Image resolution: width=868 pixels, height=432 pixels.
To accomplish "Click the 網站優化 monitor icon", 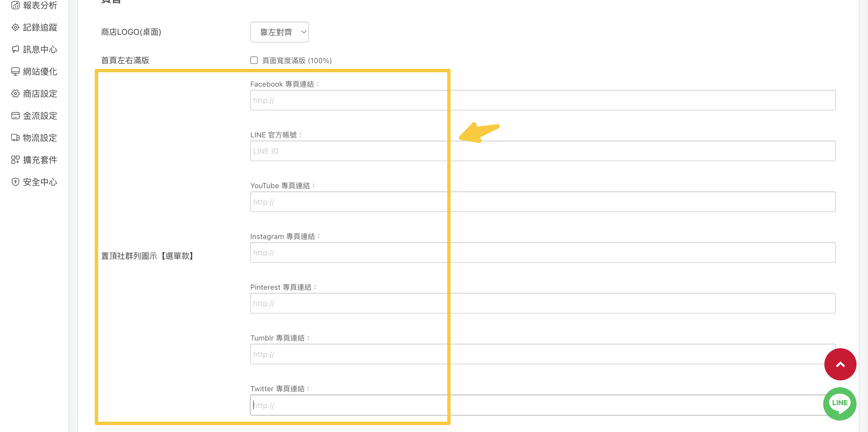I will tap(15, 71).
